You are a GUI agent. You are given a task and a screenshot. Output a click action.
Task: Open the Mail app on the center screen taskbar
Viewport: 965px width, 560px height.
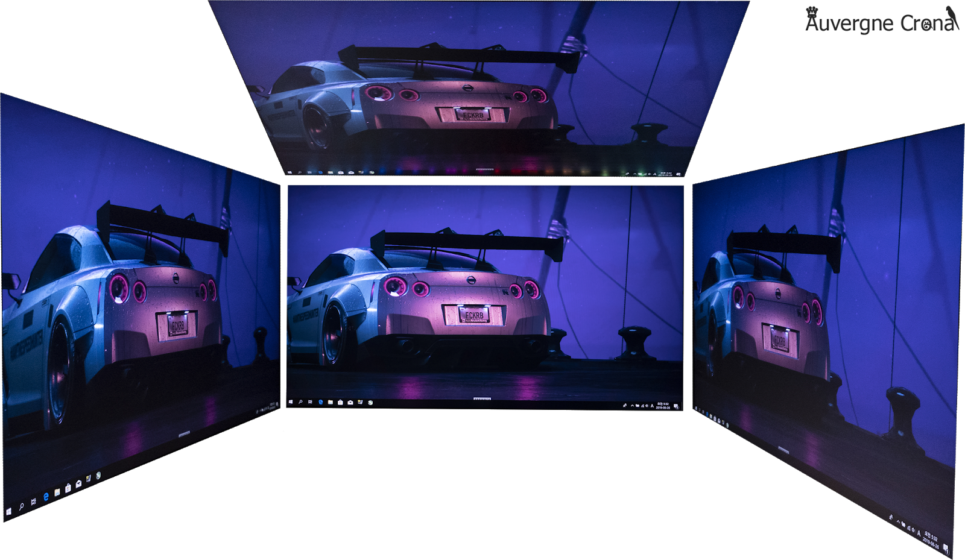pos(350,402)
